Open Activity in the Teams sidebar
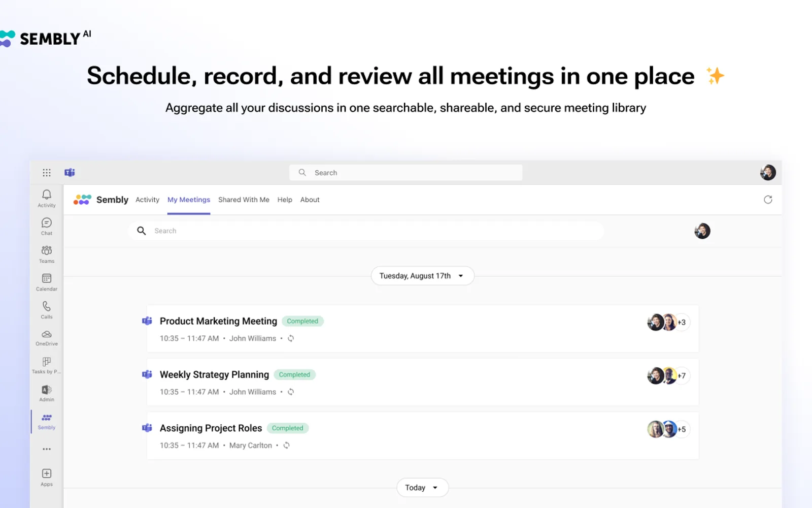Screen dimensions: 812x508 (47, 199)
